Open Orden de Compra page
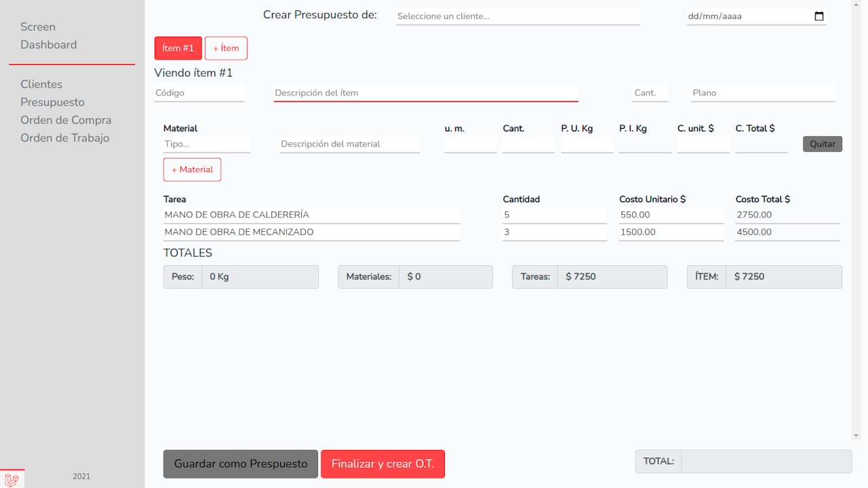Viewport: 868px width, 488px height. [66, 120]
